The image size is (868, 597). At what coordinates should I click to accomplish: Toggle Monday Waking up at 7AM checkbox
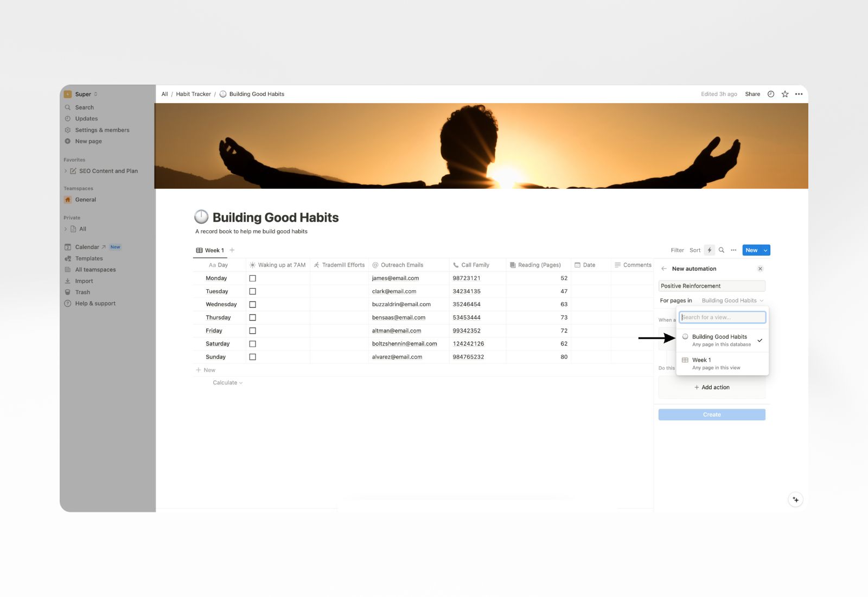point(252,278)
